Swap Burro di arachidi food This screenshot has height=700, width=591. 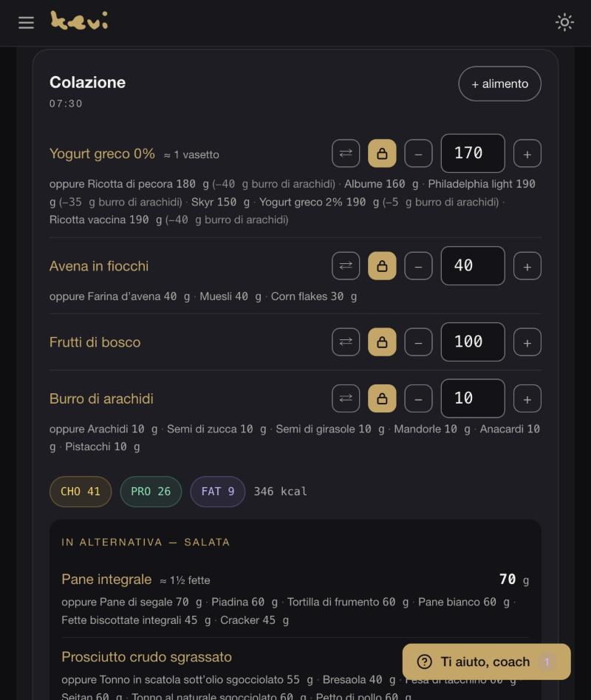tap(346, 398)
